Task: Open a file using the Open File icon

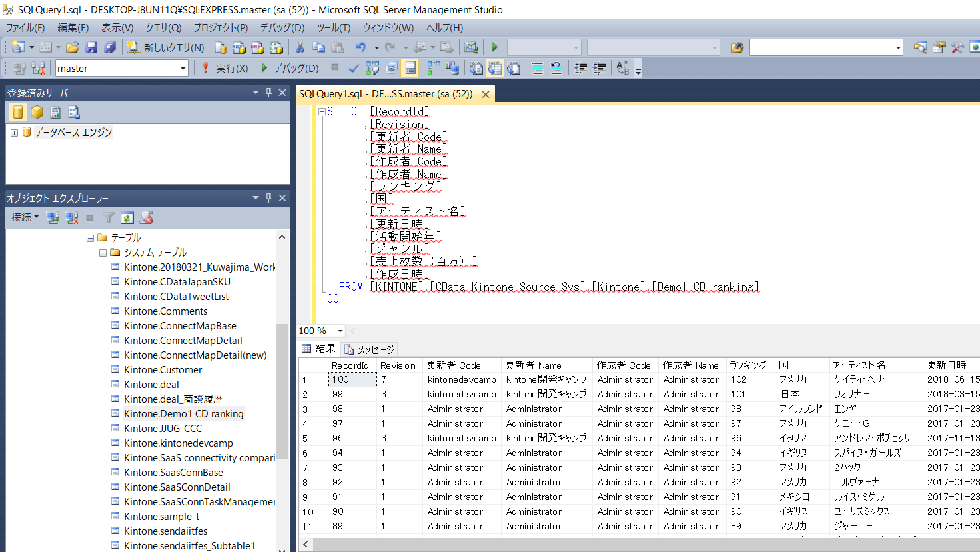Action: (71, 47)
